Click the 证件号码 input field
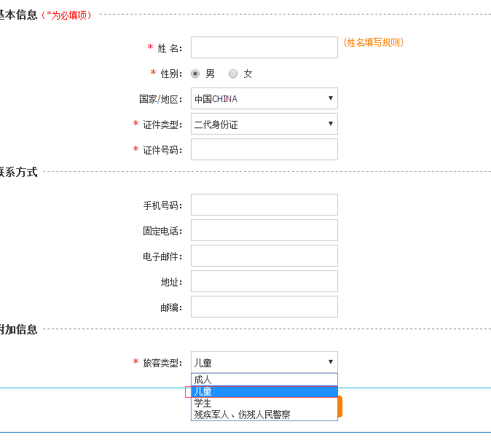 (264, 150)
